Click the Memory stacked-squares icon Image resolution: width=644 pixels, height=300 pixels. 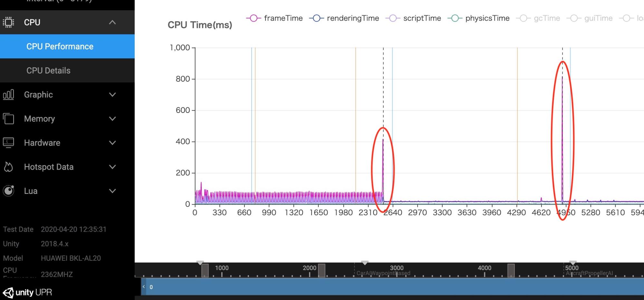coord(8,119)
